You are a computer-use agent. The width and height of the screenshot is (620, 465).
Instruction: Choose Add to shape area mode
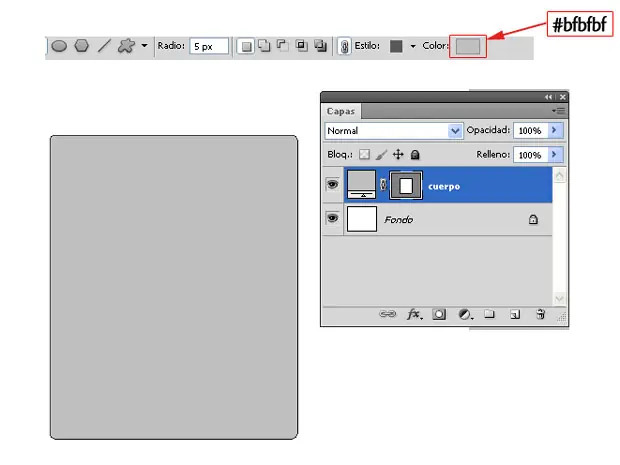[264, 46]
